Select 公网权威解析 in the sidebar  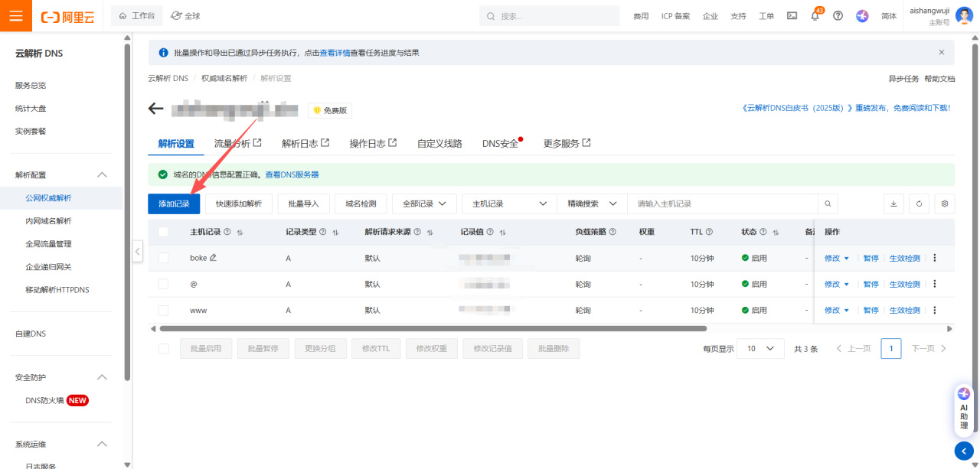click(48, 197)
